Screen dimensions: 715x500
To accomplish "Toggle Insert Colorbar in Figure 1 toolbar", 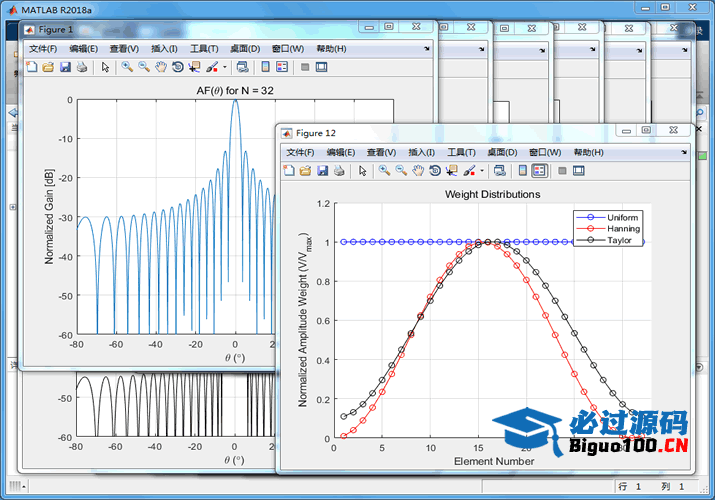I will click(265, 67).
